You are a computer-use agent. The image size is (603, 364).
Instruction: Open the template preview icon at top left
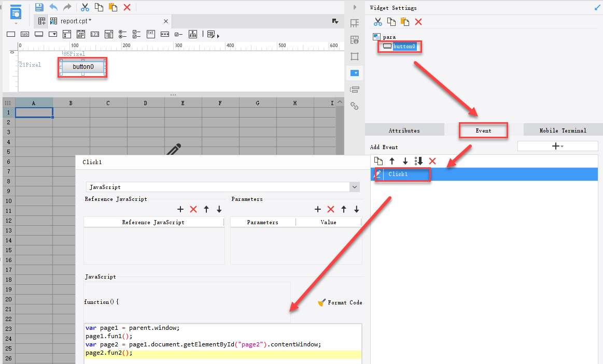pos(16,12)
